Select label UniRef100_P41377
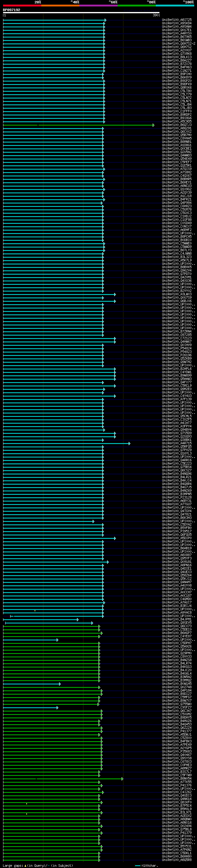 tap(177, 731)
